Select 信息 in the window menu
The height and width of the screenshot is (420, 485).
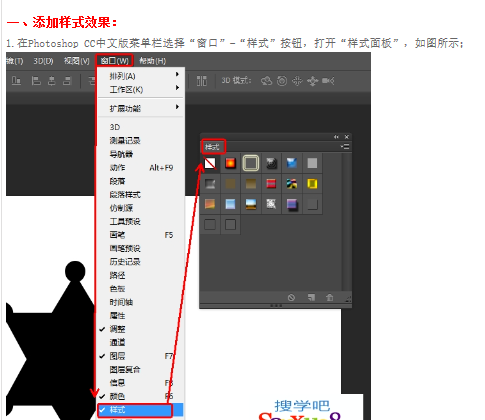(140, 383)
